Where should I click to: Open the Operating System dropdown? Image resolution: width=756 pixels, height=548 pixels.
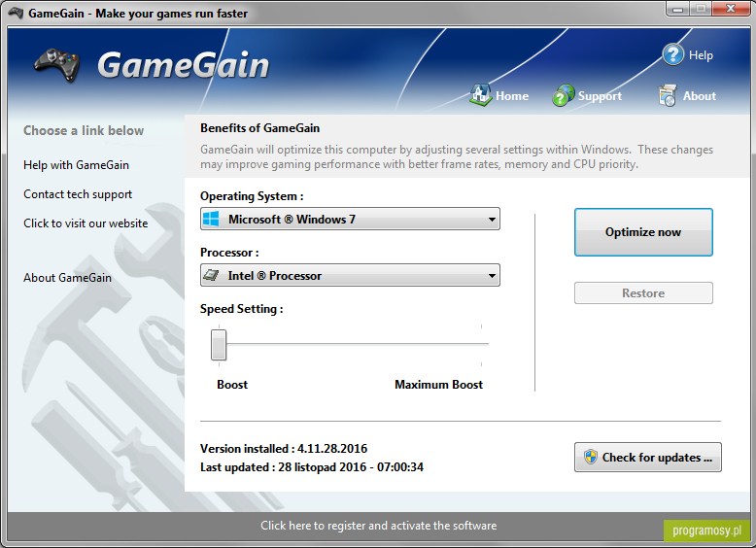pos(350,219)
